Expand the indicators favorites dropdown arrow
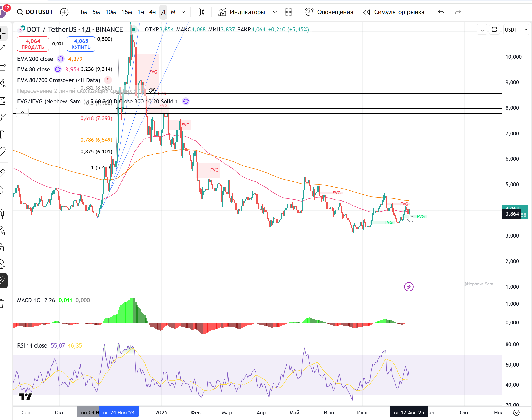 (275, 12)
